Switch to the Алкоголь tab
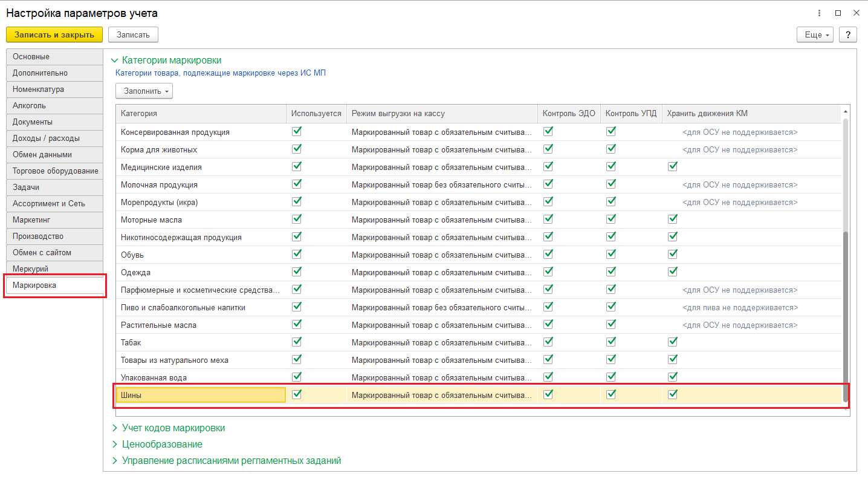868x479 pixels. (x=54, y=105)
